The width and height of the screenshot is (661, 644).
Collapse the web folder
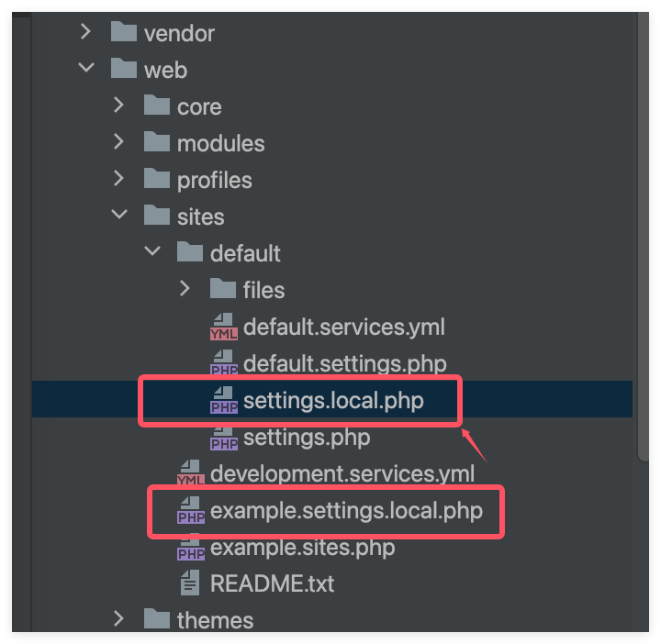click(x=85, y=70)
